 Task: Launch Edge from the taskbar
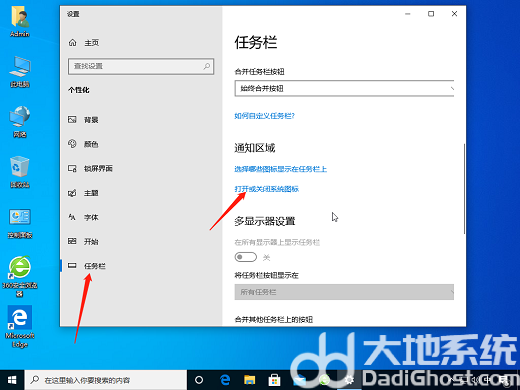[x=225, y=380]
